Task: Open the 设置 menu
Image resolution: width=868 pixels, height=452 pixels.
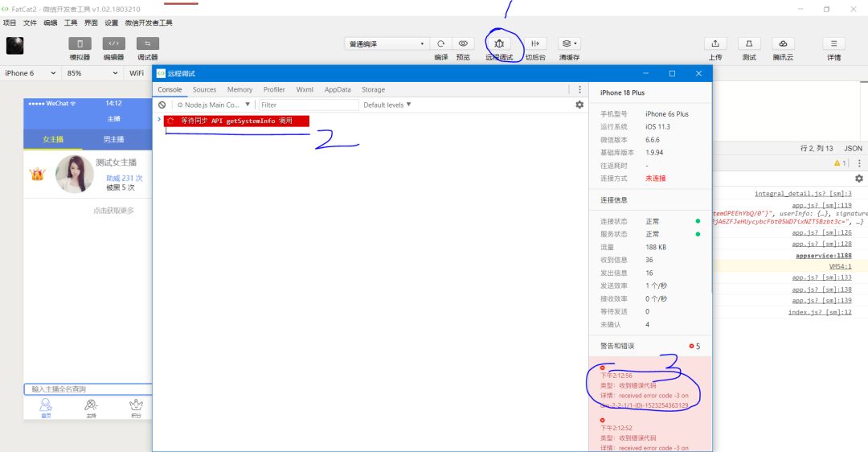Action: (111, 23)
